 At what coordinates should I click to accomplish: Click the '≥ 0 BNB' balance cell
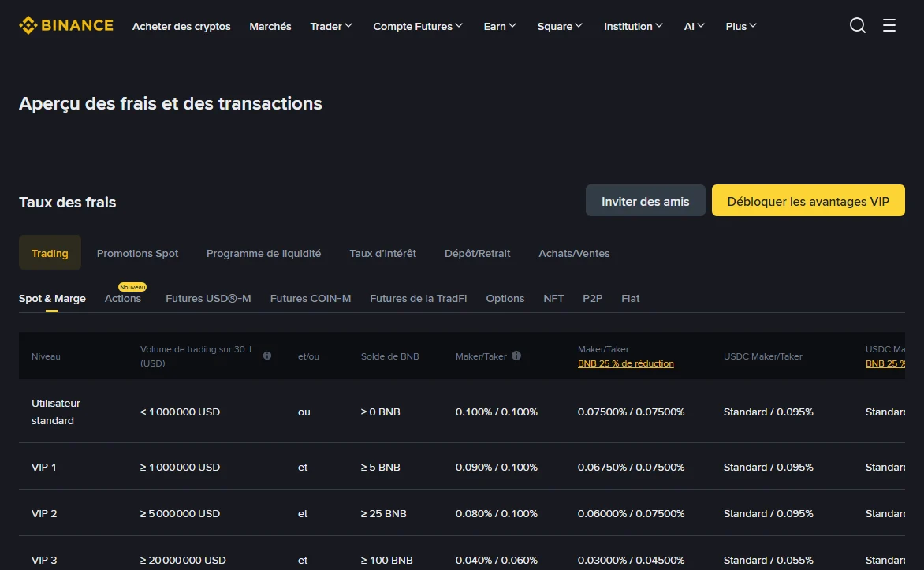pos(380,412)
